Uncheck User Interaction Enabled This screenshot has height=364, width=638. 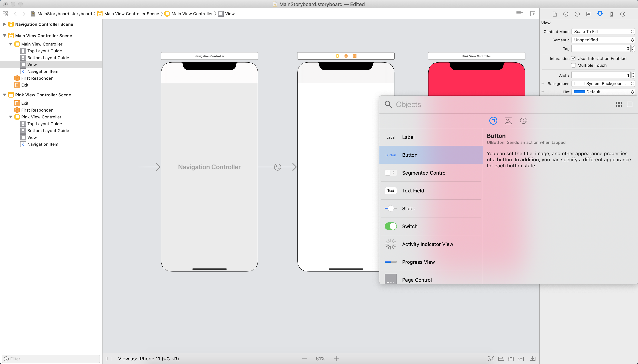click(x=573, y=58)
